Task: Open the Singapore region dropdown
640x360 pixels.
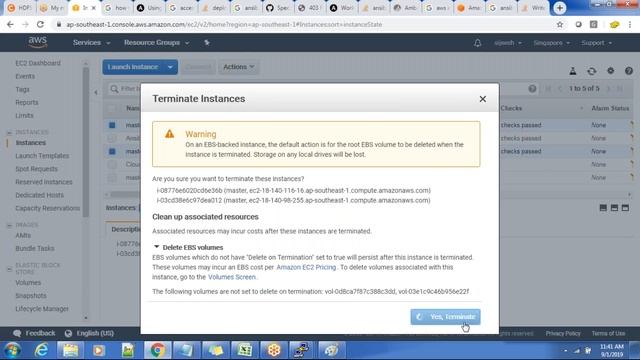Action: (551, 43)
